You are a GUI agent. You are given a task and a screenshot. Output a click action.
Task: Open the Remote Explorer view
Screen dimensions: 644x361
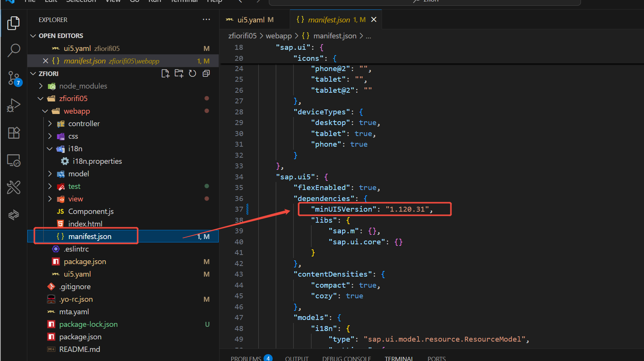pos(14,160)
